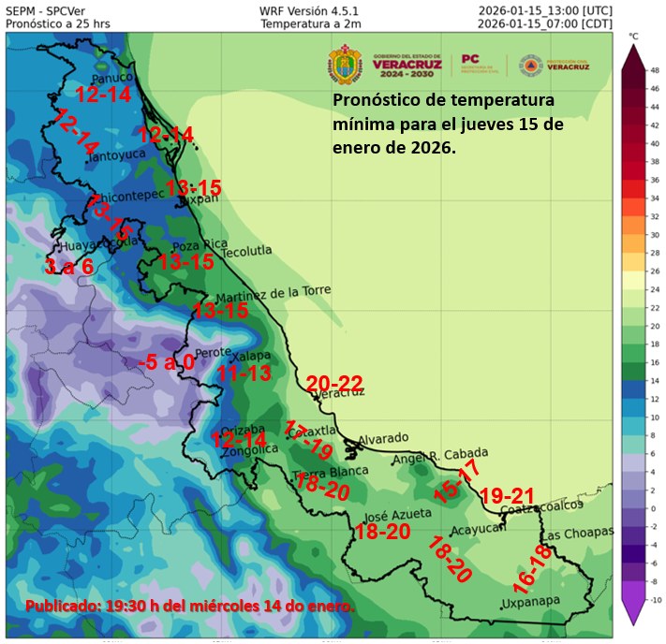
Task: Click the Coatzacoalcos city label
Action: pos(542,506)
